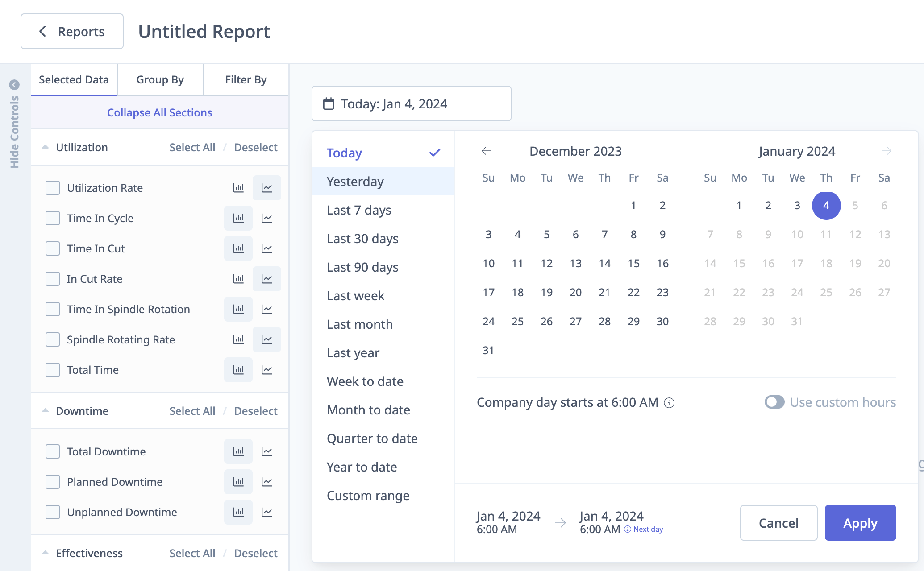The height and width of the screenshot is (571, 924).
Task: Select line chart icon for Time In Cycle
Action: (x=267, y=218)
